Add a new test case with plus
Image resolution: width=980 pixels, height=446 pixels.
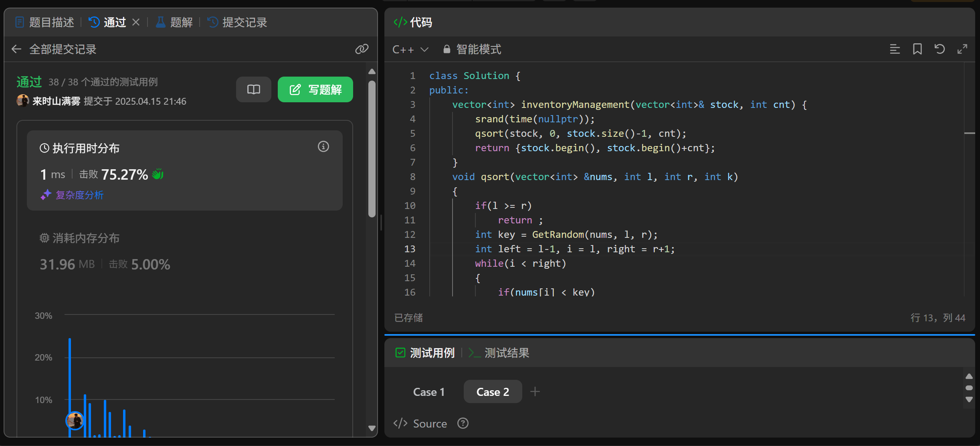(x=535, y=391)
